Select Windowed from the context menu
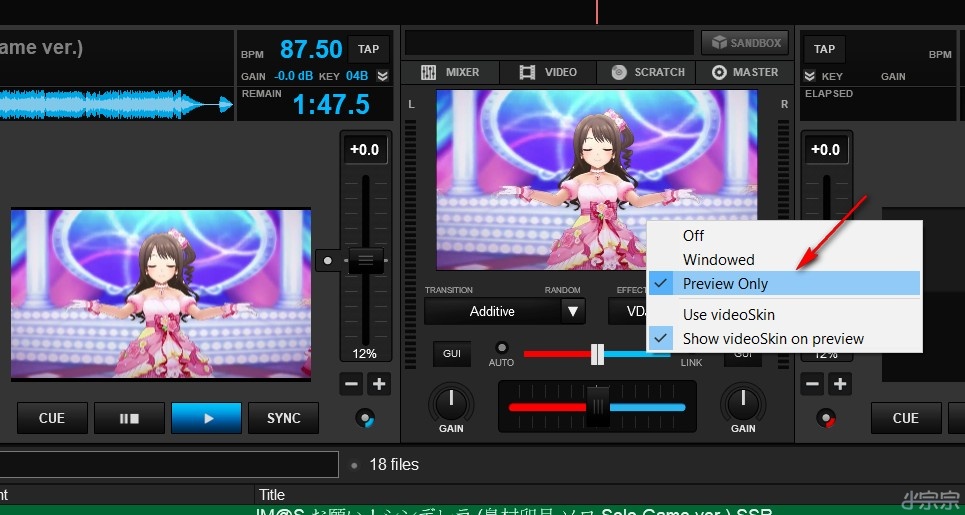Screen dimensions: 965x515 point(718,260)
